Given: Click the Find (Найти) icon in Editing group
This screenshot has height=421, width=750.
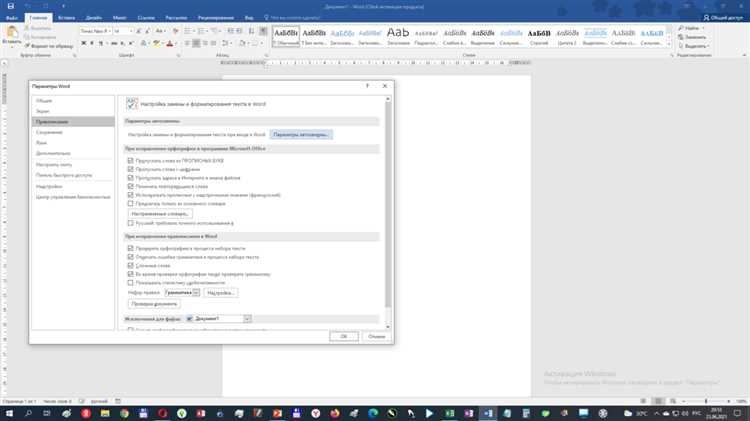Looking at the screenshot, I should point(681,28).
